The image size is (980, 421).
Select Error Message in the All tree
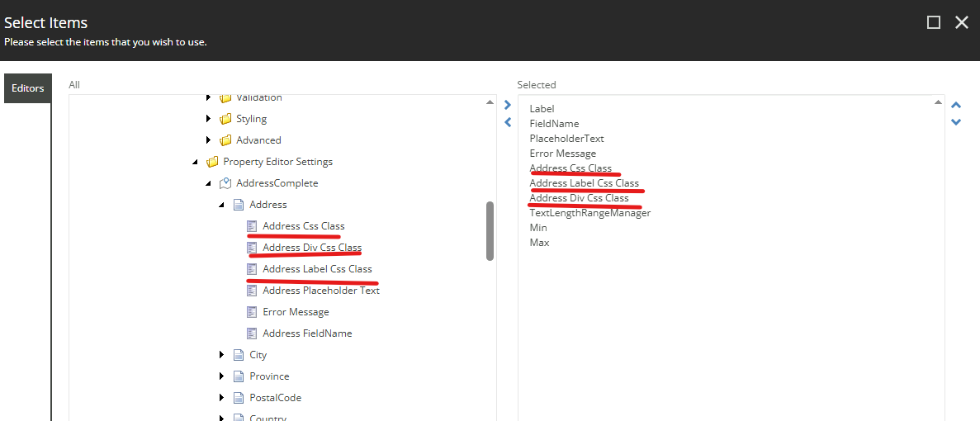point(296,312)
